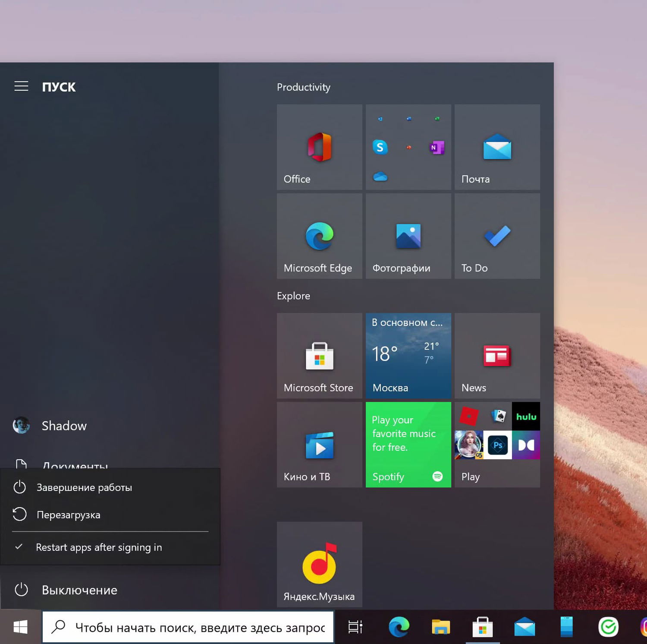Switch to Microsoft Store in the taskbar

point(483,627)
